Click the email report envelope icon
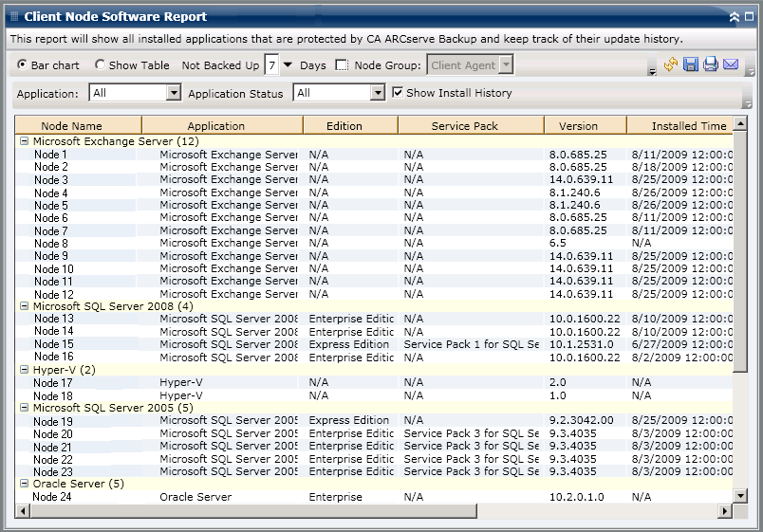Viewport: 763px width, 532px height. (731, 65)
